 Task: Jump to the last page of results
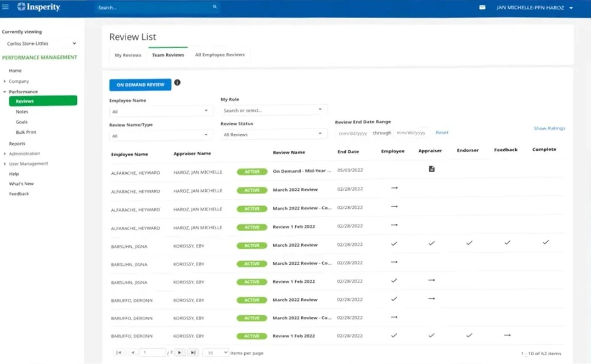[193, 352]
